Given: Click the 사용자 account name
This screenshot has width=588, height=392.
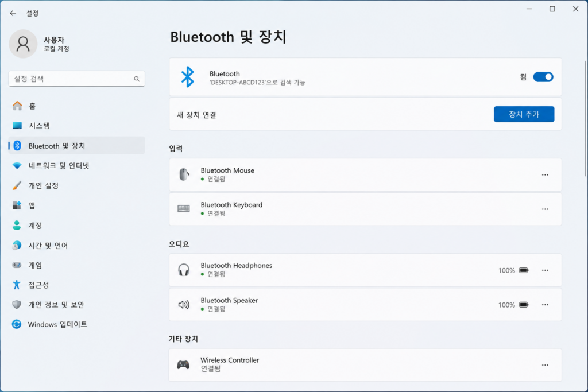Looking at the screenshot, I should pyautogui.click(x=54, y=40).
